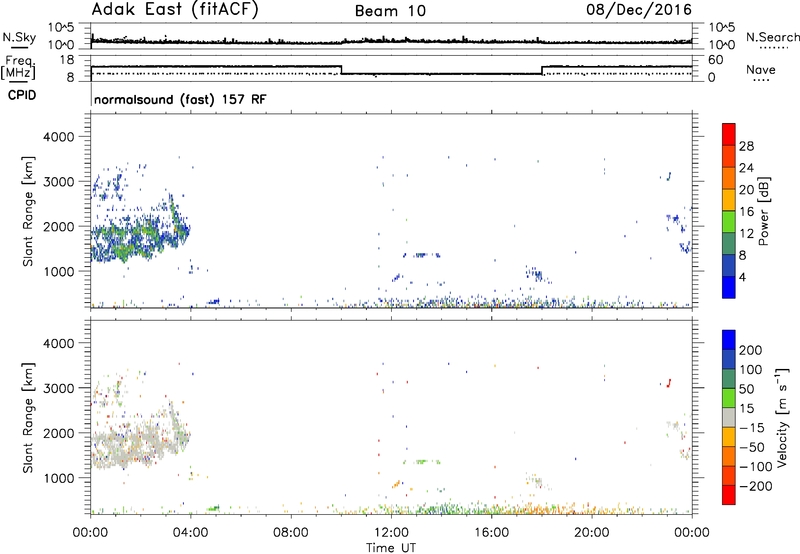800x554 pixels.
Task: Click the gray segment of Velocity color bar
Action: (729, 417)
